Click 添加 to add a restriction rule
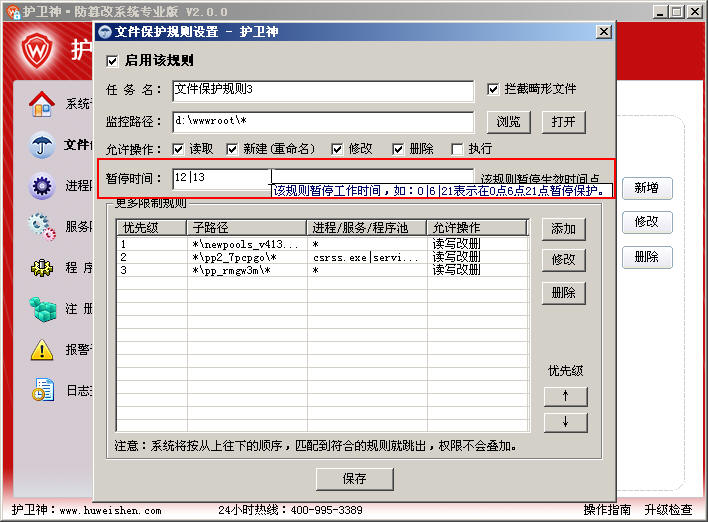 (564, 229)
